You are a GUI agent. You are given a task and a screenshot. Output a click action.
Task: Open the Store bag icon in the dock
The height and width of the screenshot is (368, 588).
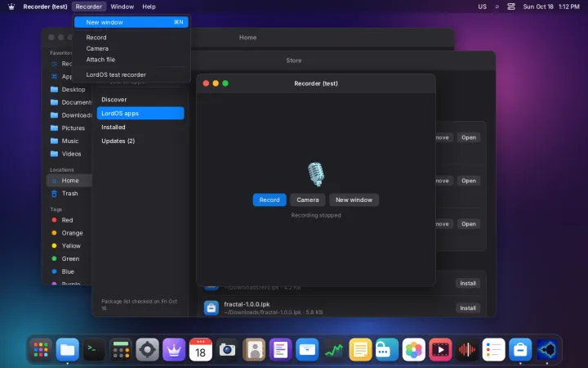click(x=520, y=350)
